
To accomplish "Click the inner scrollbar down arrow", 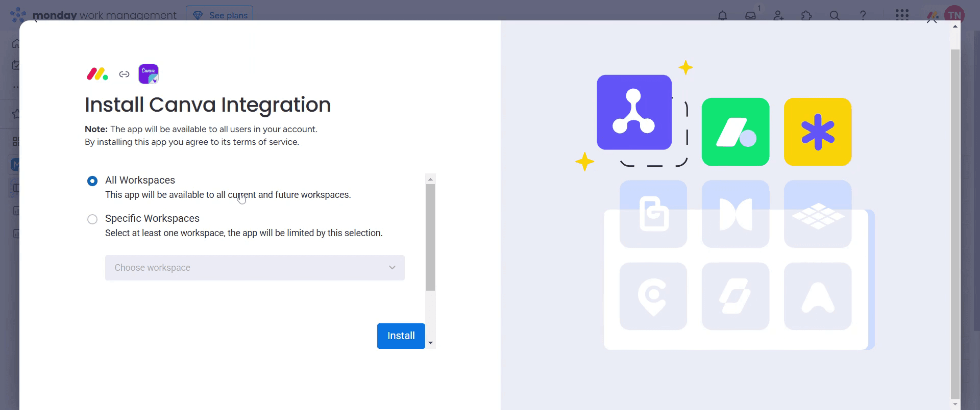I will pos(430,343).
